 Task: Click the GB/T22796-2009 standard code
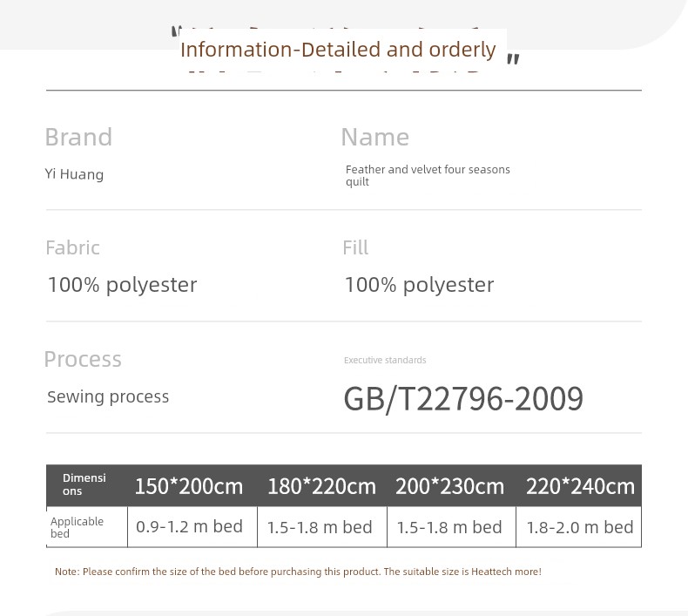point(463,399)
